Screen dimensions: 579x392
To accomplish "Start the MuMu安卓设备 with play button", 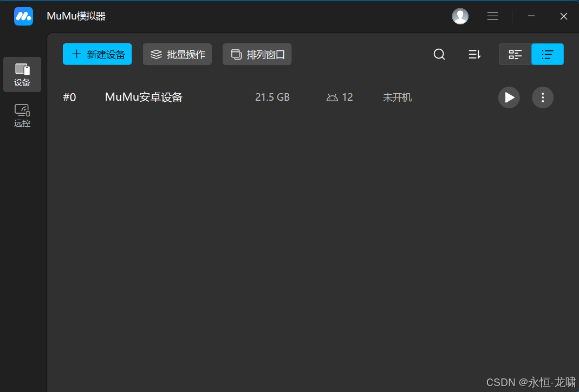I will 509,97.
